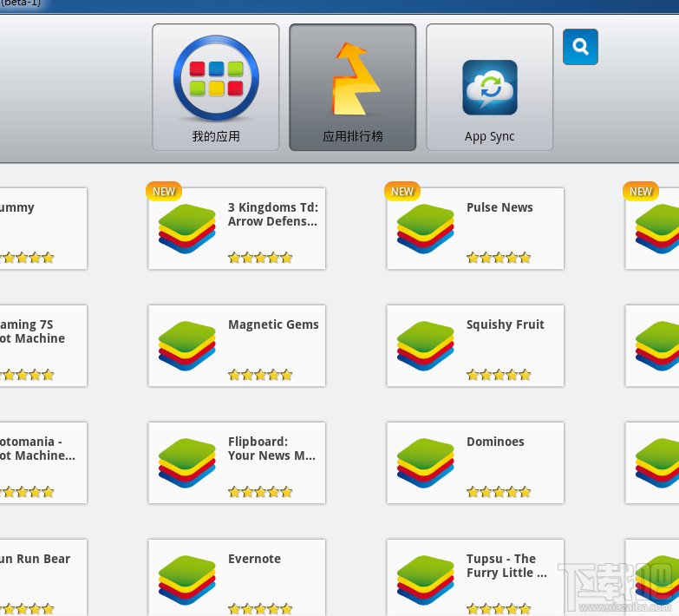Open the otomania Slot Machine card
The width and height of the screenshot is (679, 616).
point(43,462)
